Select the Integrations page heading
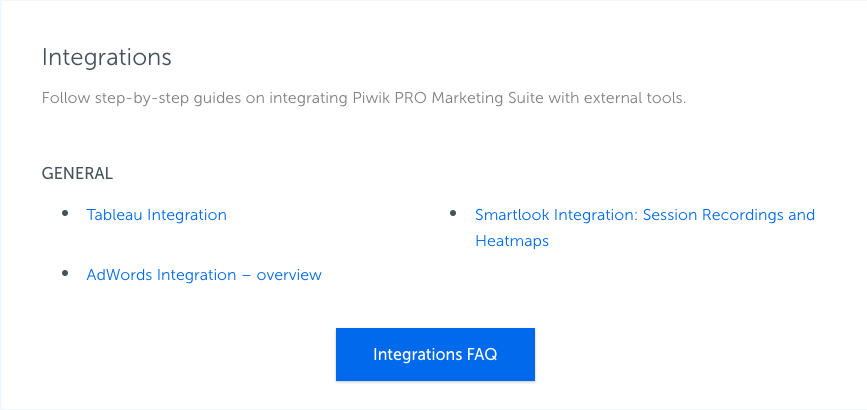This screenshot has width=867, height=410. pyautogui.click(x=107, y=58)
